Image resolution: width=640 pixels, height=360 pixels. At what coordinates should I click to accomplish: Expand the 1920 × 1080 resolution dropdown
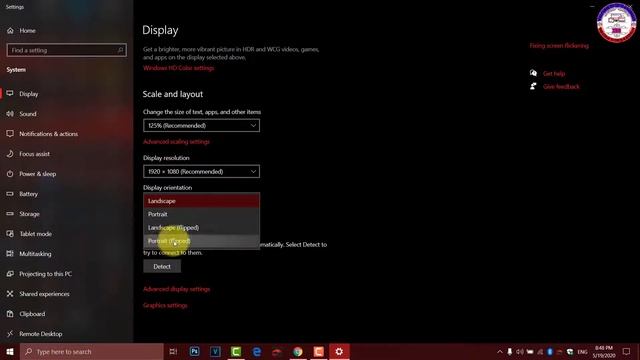pyautogui.click(x=201, y=171)
